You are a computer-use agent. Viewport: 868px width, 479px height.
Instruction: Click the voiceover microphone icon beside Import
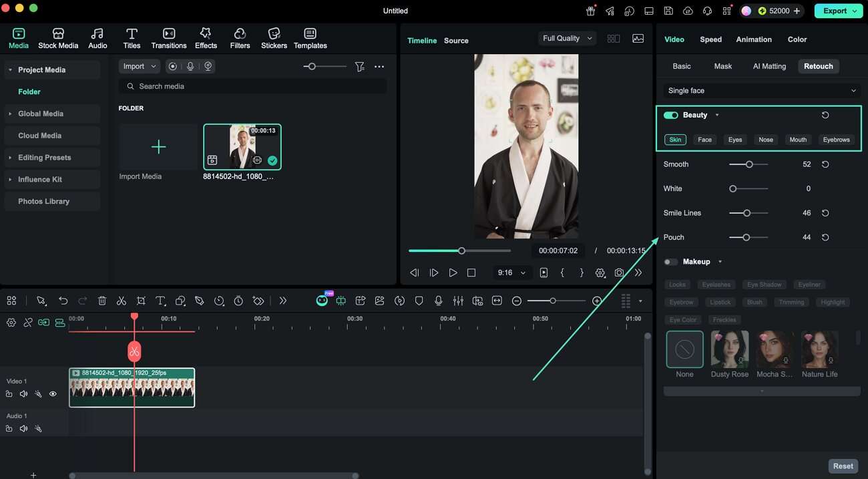[190, 66]
